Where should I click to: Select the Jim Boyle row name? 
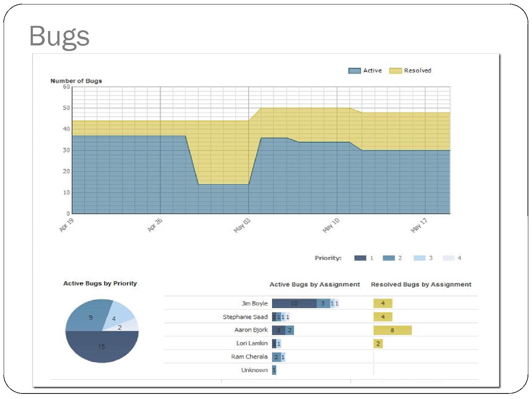[x=255, y=303]
